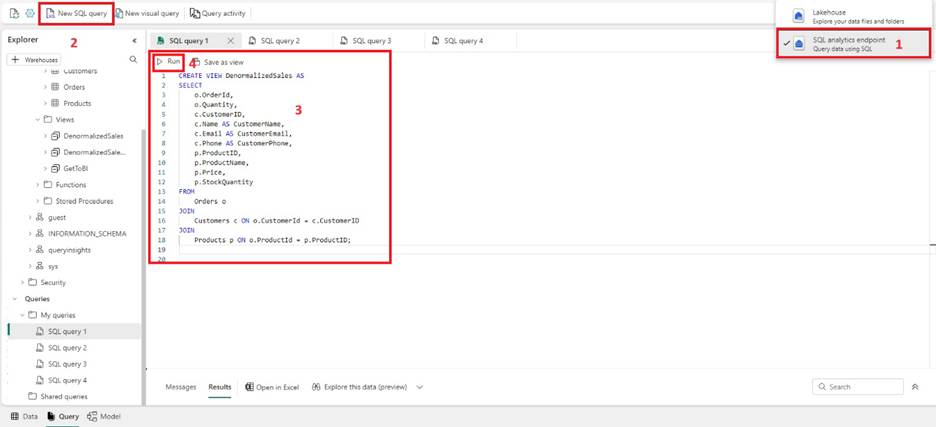
Task: Open Explore this data dropdown arrow
Action: click(x=420, y=387)
